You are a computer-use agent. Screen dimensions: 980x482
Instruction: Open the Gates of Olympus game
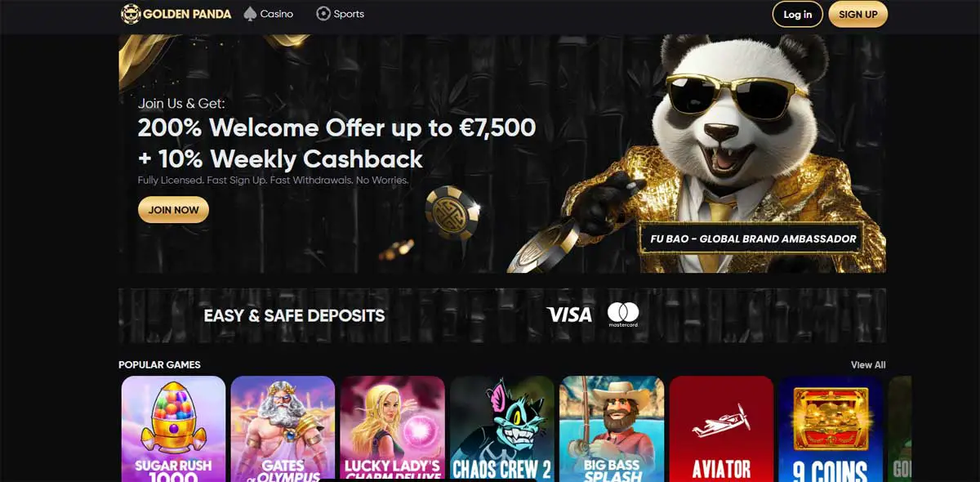[283, 429]
